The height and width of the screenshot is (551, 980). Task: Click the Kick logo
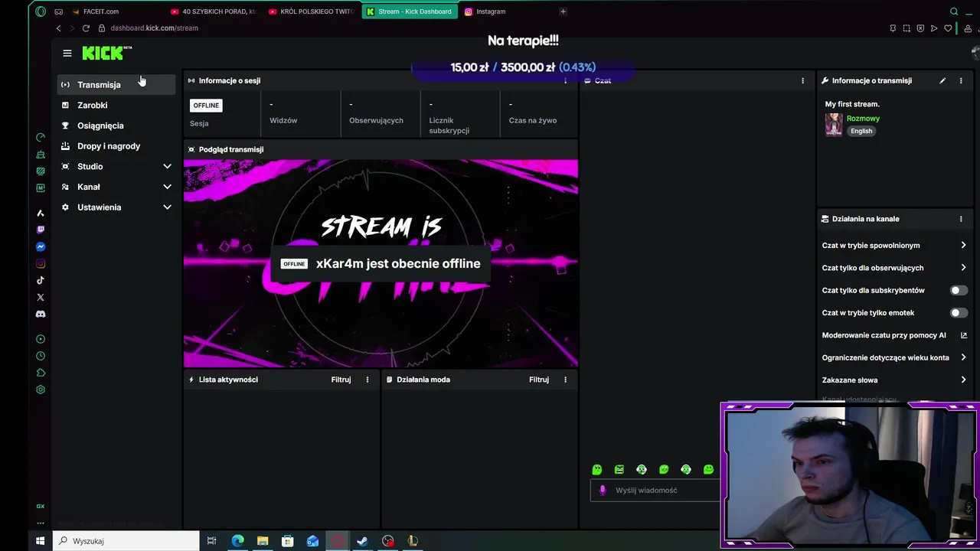pos(107,53)
